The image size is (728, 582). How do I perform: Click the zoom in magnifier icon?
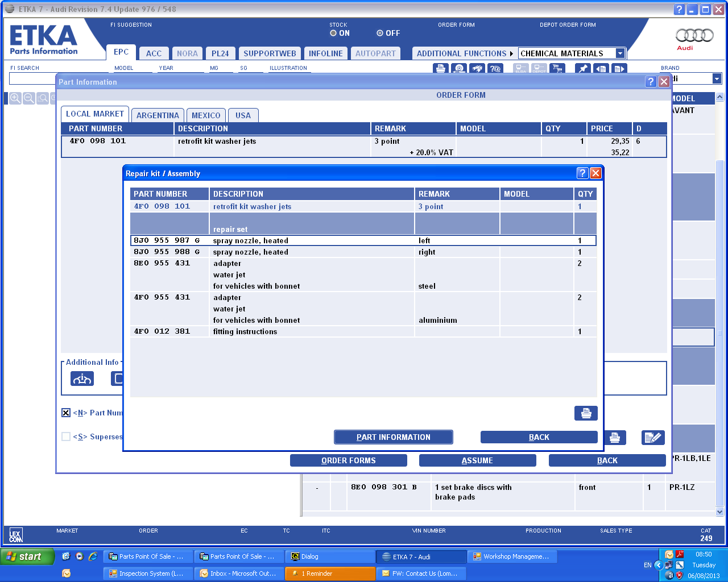pos(15,98)
